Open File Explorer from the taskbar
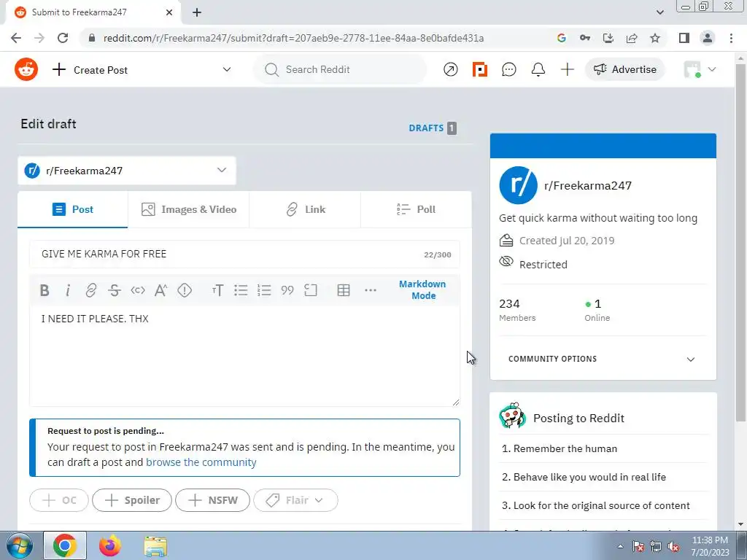The height and width of the screenshot is (560, 747). 155,545
